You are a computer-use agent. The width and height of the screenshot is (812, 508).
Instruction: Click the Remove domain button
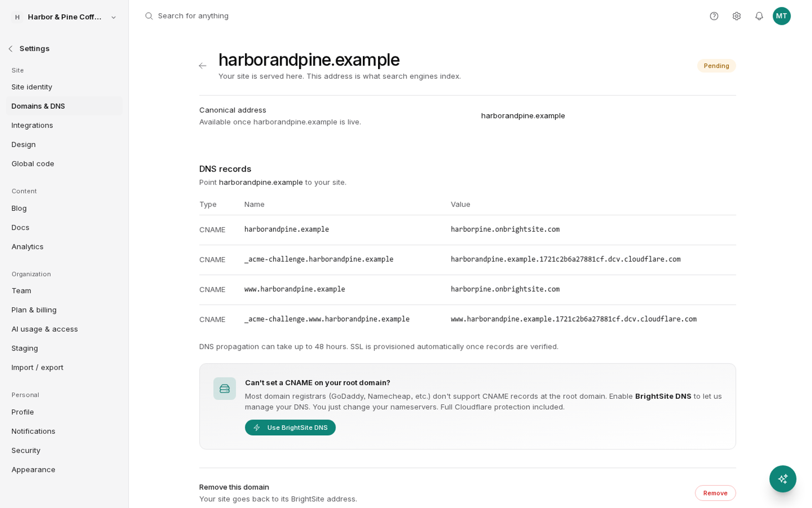(715, 493)
